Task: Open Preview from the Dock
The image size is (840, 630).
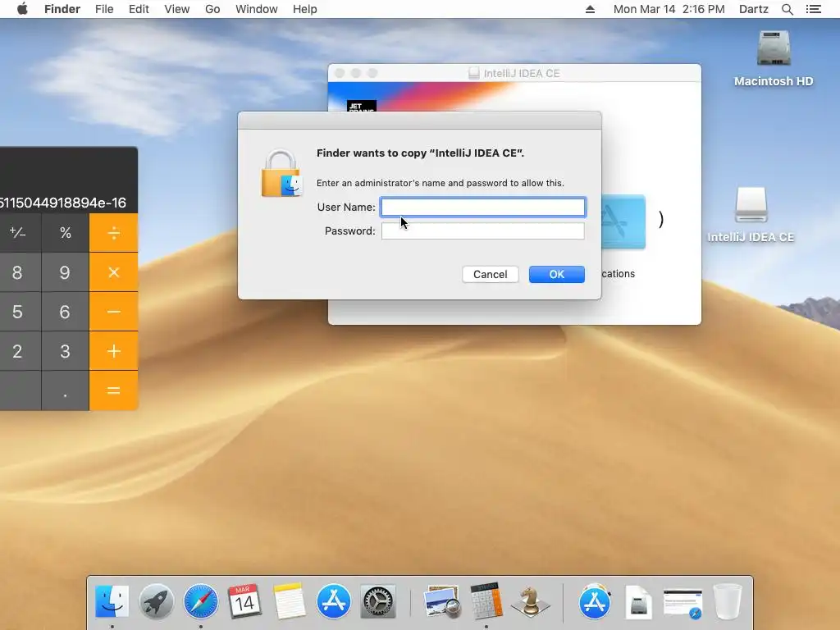Action: point(442,601)
